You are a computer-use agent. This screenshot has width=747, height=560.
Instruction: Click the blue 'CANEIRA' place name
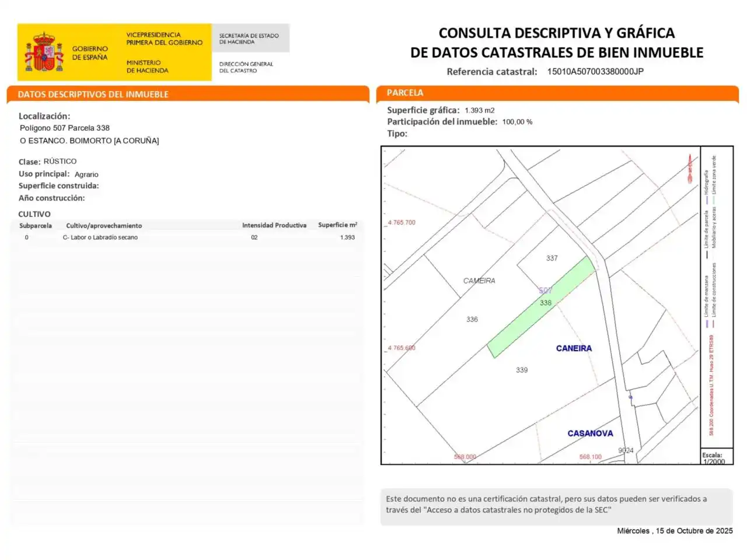click(574, 348)
